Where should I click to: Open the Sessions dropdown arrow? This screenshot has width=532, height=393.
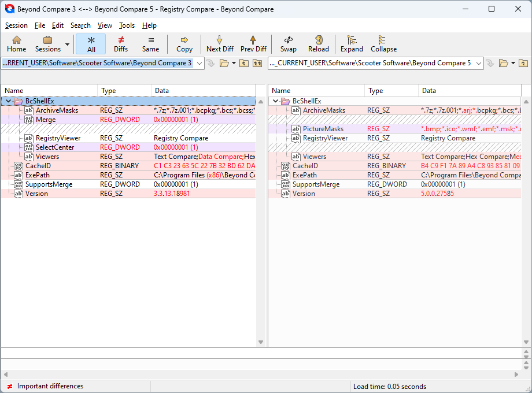(x=66, y=45)
